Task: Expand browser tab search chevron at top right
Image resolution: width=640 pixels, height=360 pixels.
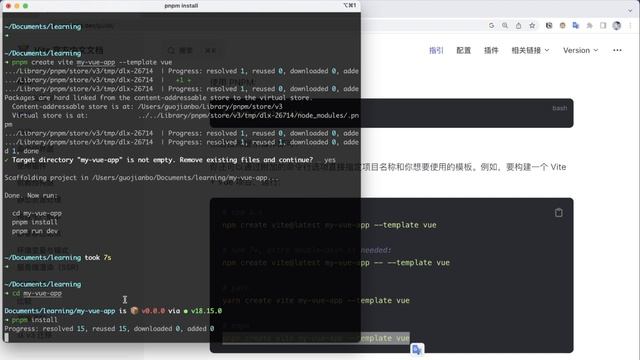Action: coord(630,10)
